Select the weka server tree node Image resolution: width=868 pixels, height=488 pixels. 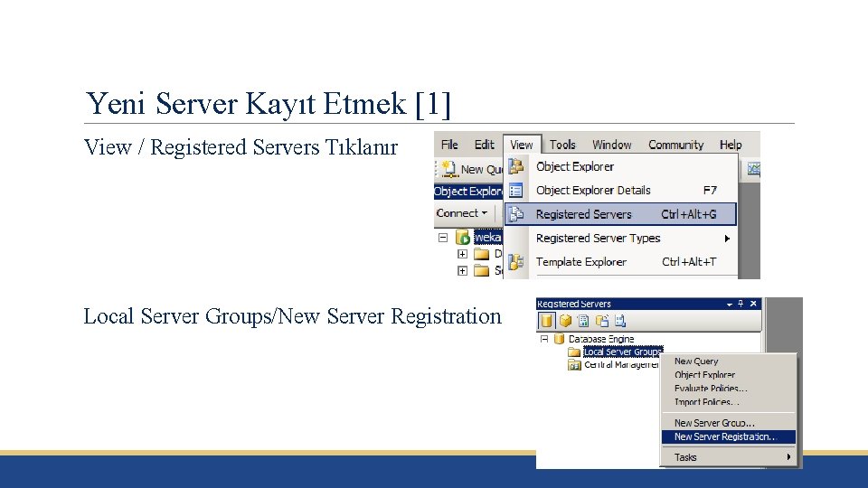(x=487, y=238)
